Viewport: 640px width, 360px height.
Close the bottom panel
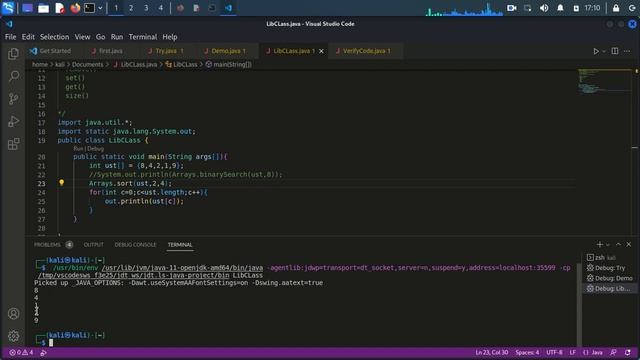tap(629, 244)
